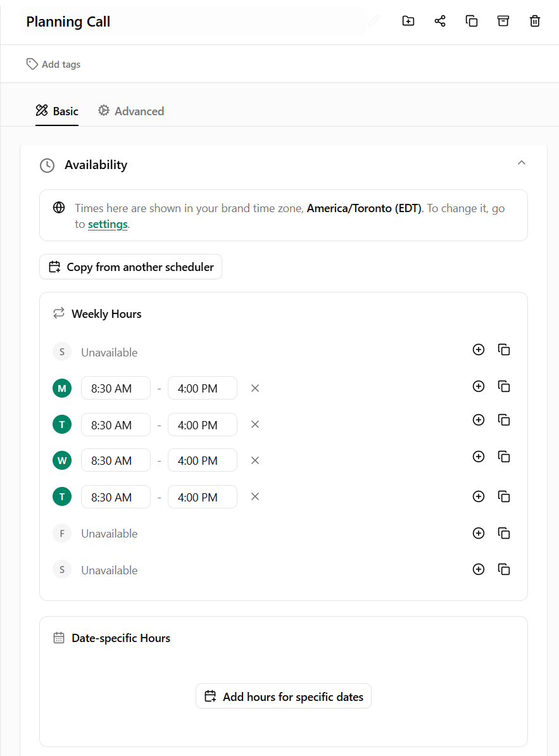The image size is (559, 756).
Task: Click Friday's Unavailable label
Action: click(x=110, y=534)
